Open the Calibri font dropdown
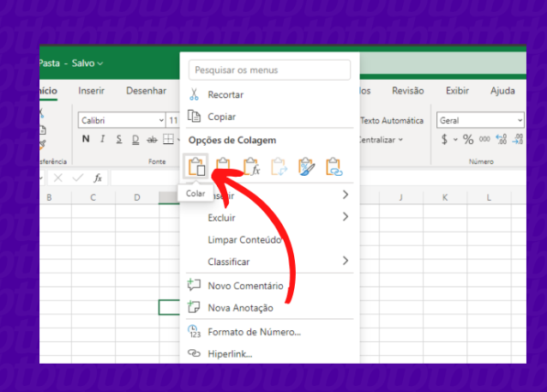 [x=122, y=120]
